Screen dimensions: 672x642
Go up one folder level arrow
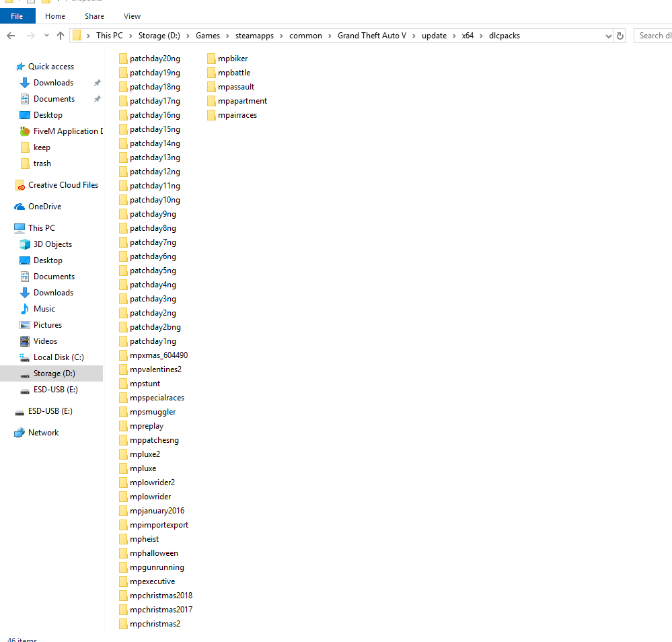coord(61,36)
